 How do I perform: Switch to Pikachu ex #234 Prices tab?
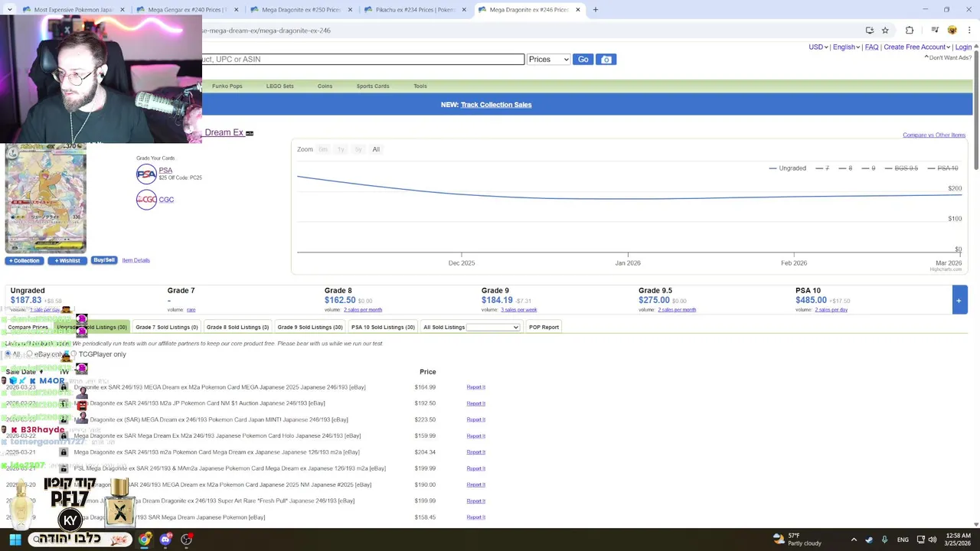pos(415,10)
